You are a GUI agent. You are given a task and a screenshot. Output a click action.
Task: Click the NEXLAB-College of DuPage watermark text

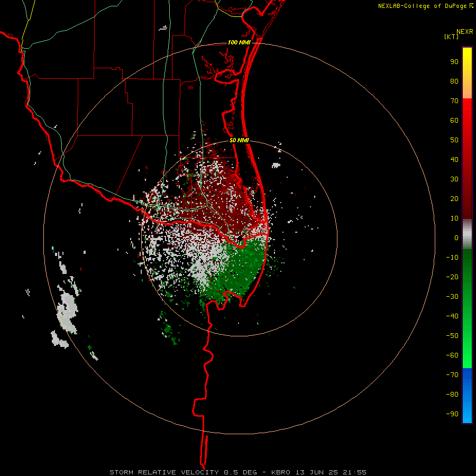coord(425,6)
